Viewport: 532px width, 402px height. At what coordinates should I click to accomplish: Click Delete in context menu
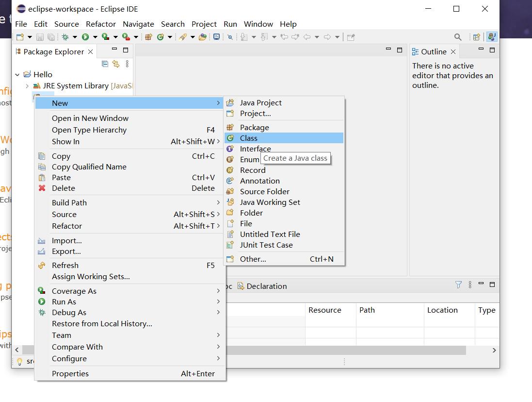point(129,188)
